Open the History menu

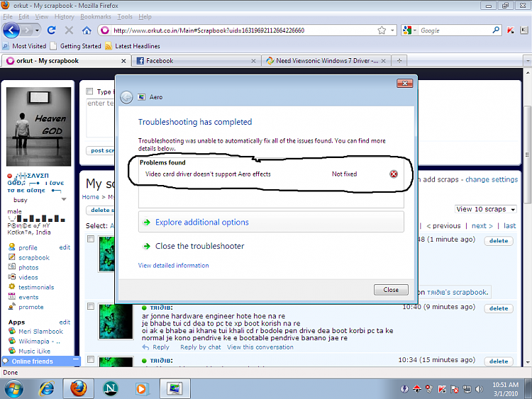pos(64,16)
